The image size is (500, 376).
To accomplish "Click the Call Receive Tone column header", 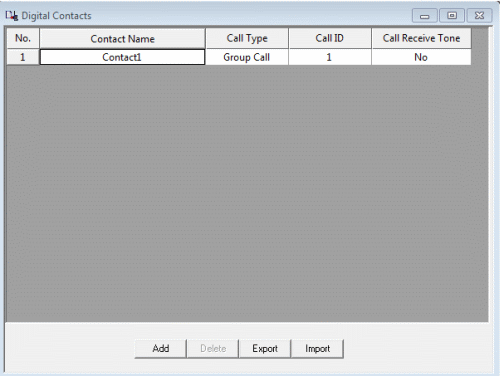I will click(x=421, y=39).
